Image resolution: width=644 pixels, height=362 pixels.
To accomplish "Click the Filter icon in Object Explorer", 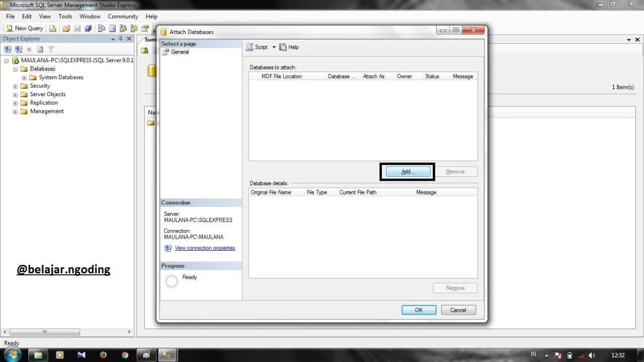I will point(51,49).
